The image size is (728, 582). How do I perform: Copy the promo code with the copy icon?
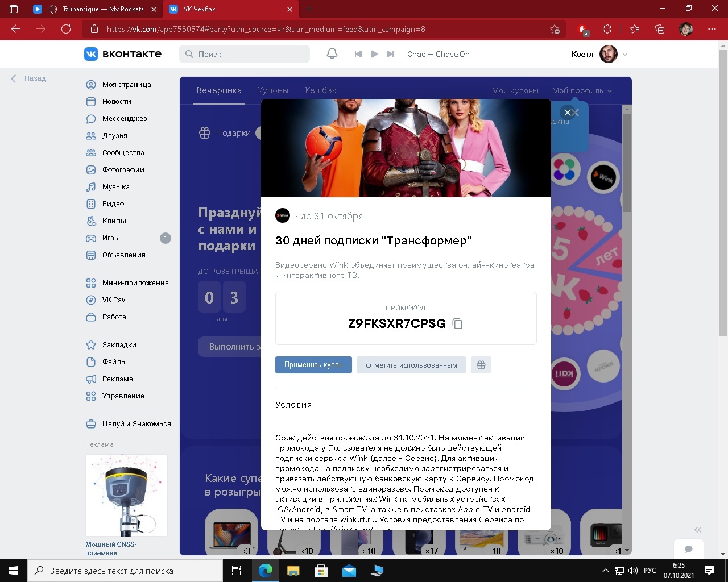[457, 323]
